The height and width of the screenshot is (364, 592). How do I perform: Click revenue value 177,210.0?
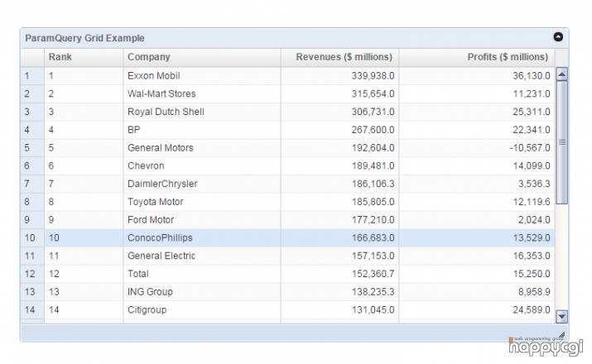tap(373, 220)
